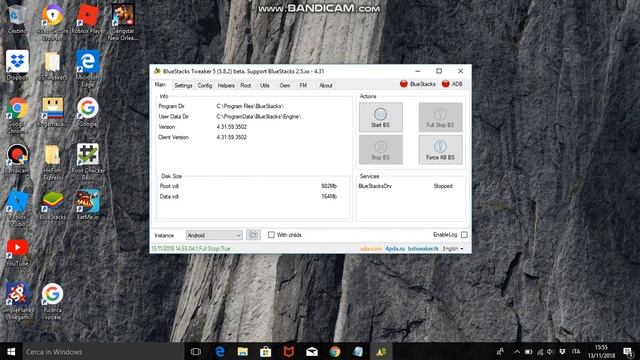Select the Root Checker Basic desktop shortcut
Image resolution: width=640 pixels, height=360 pixels.
coord(88,162)
